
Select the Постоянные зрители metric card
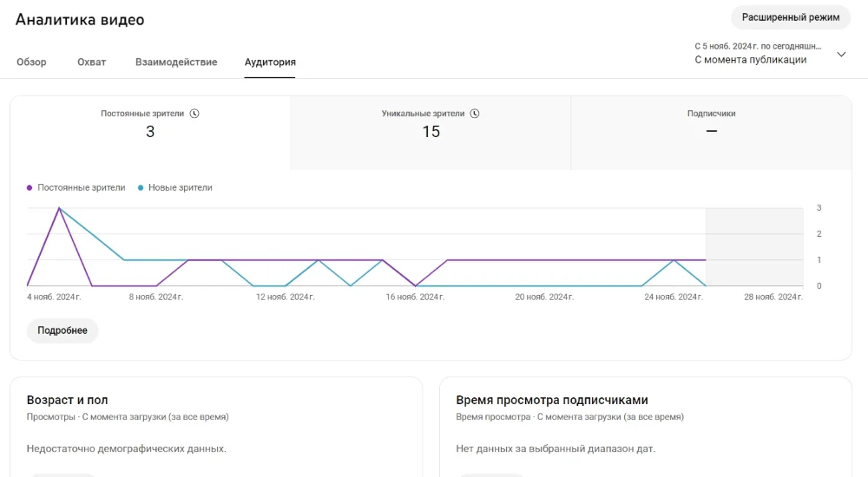point(150,132)
